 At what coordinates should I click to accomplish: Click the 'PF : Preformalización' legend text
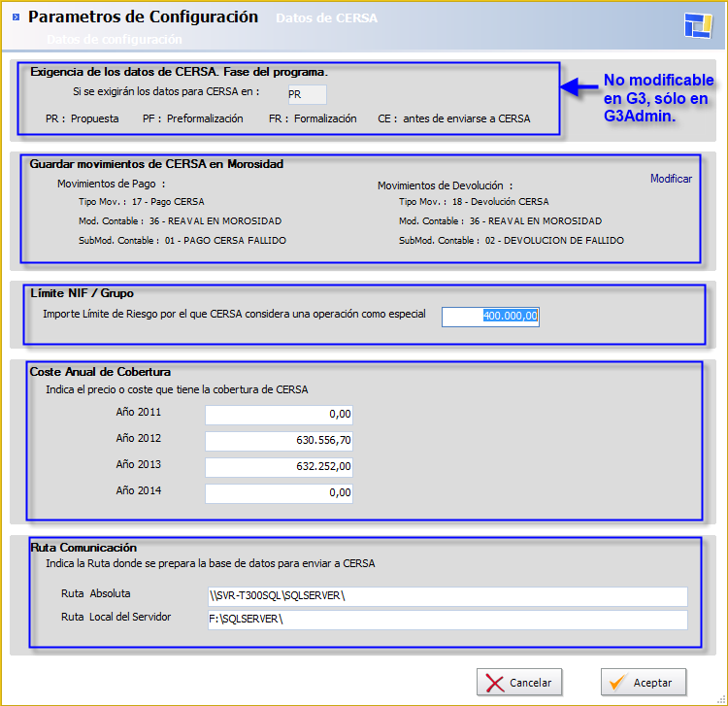[193, 118]
